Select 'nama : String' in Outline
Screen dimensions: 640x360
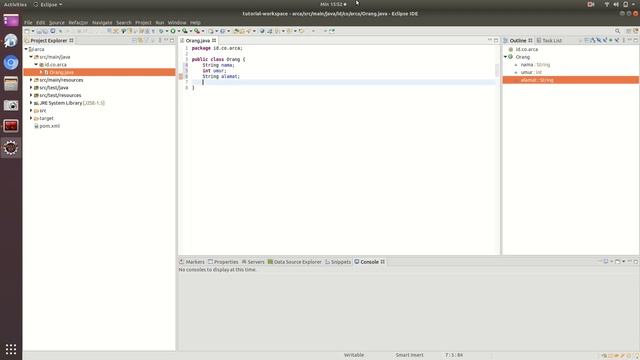coord(535,65)
